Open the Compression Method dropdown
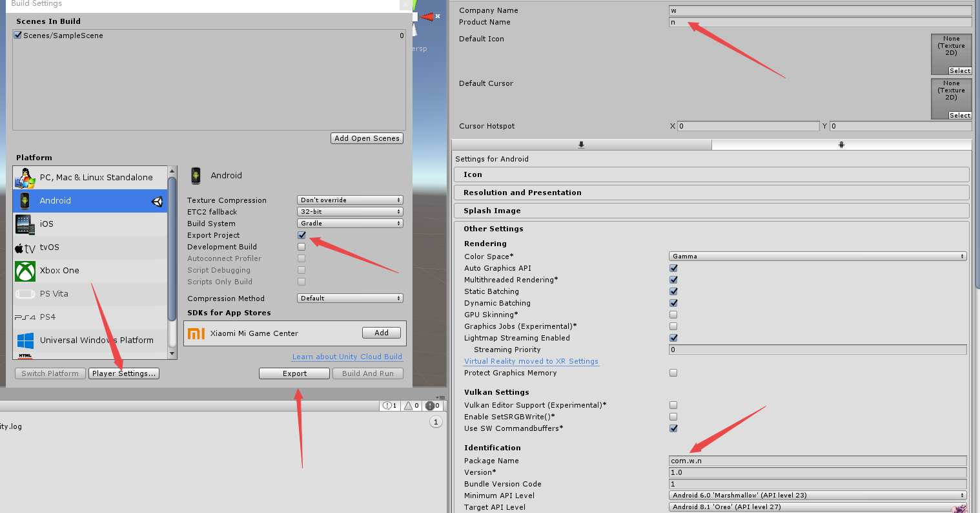This screenshot has width=980, height=513. [x=350, y=298]
